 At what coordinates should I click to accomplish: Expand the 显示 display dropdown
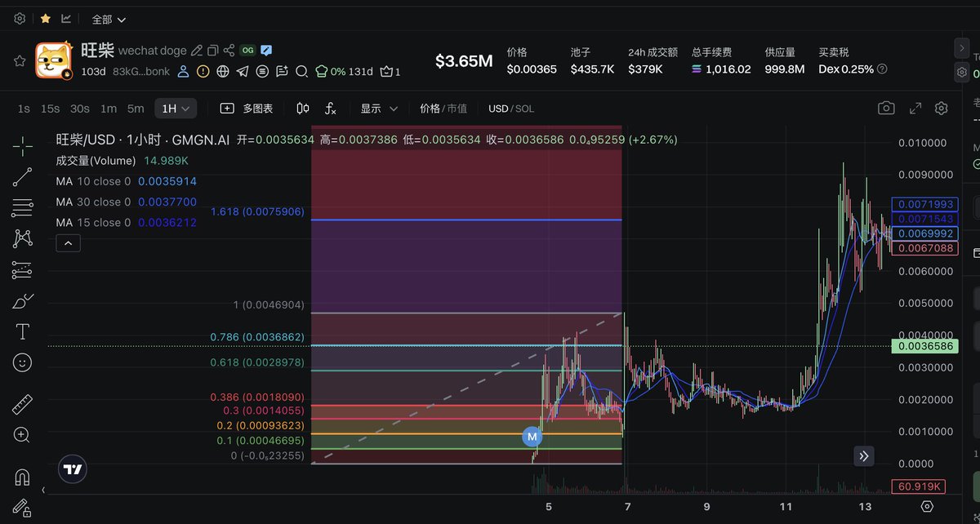coord(379,109)
